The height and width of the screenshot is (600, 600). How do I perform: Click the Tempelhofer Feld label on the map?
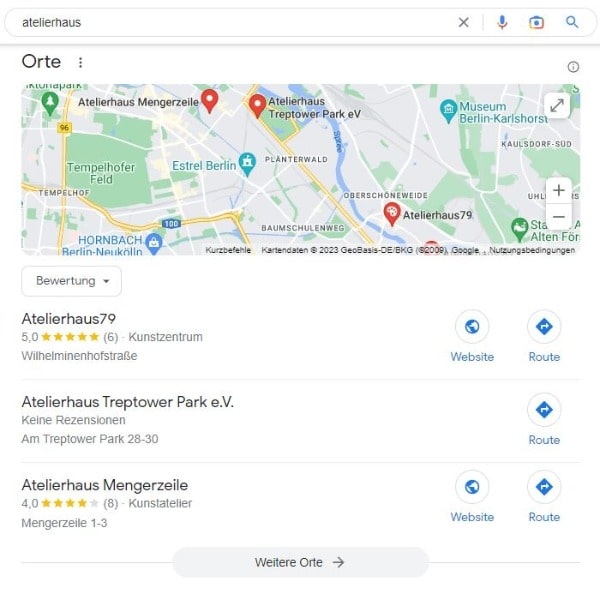(x=101, y=173)
